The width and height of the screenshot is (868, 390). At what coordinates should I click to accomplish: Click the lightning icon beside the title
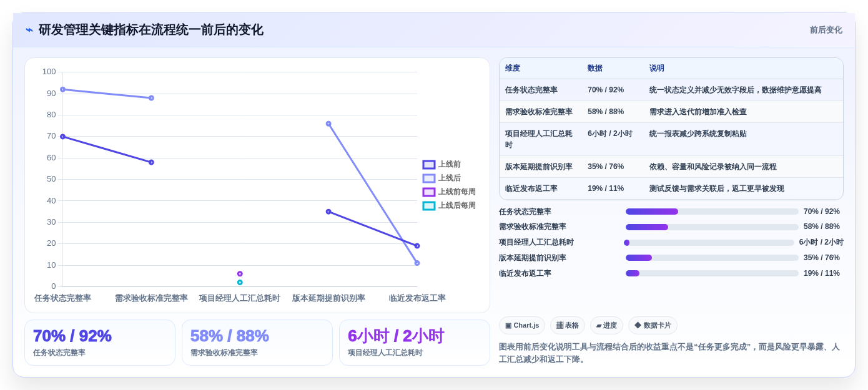coord(29,30)
